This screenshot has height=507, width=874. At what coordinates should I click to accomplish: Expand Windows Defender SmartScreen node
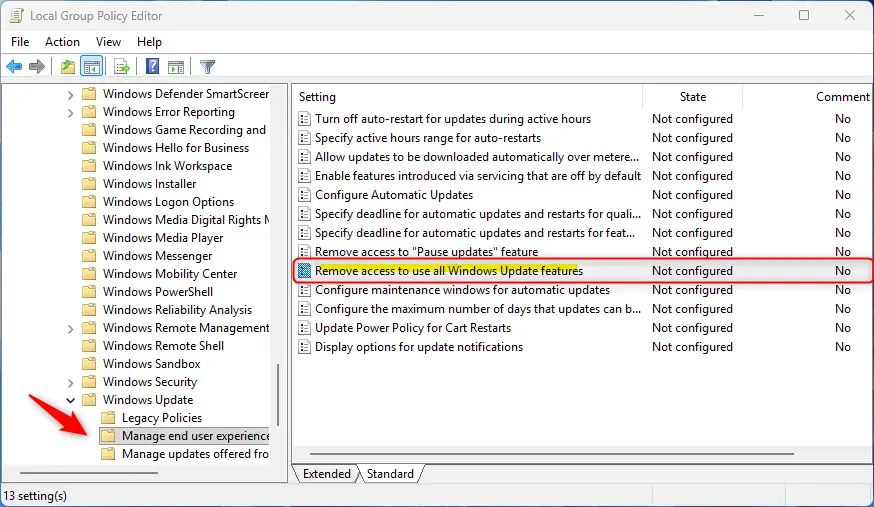pos(70,95)
